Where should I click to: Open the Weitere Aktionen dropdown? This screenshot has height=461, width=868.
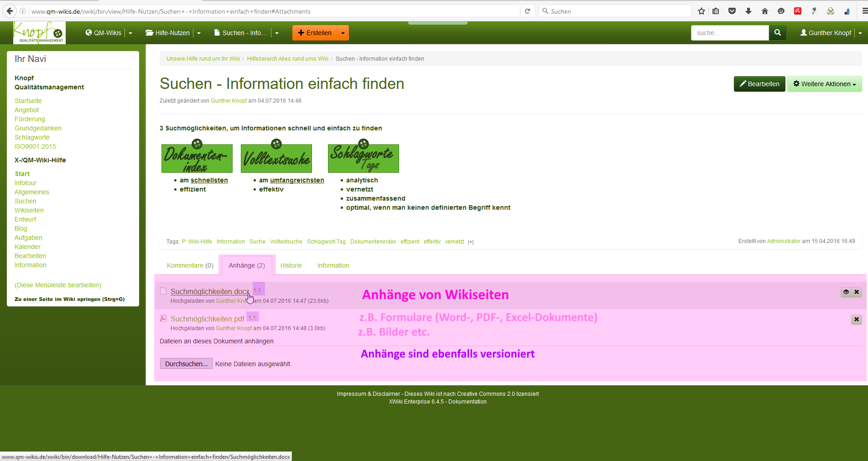coord(824,84)
